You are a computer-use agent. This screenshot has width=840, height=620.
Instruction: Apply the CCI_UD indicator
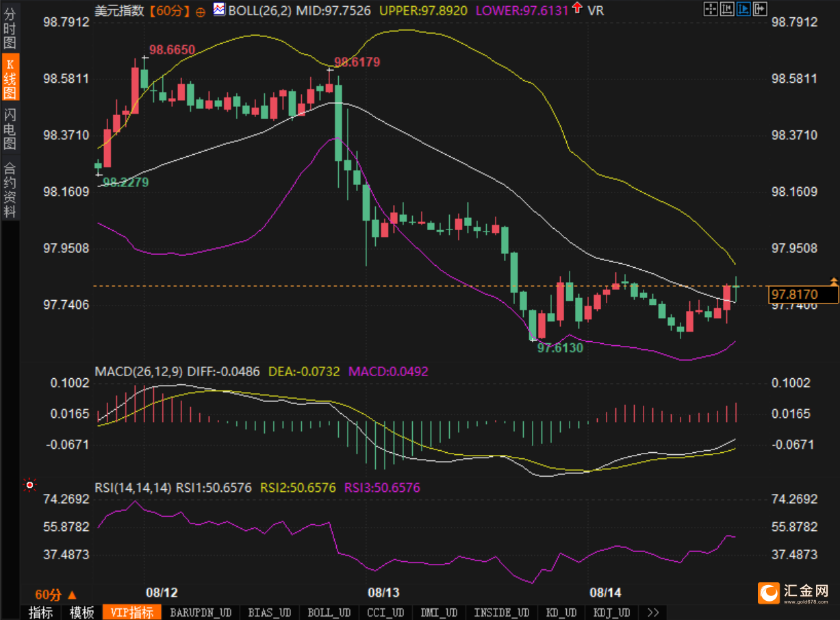pyautogui.click(x=385, y=612)
